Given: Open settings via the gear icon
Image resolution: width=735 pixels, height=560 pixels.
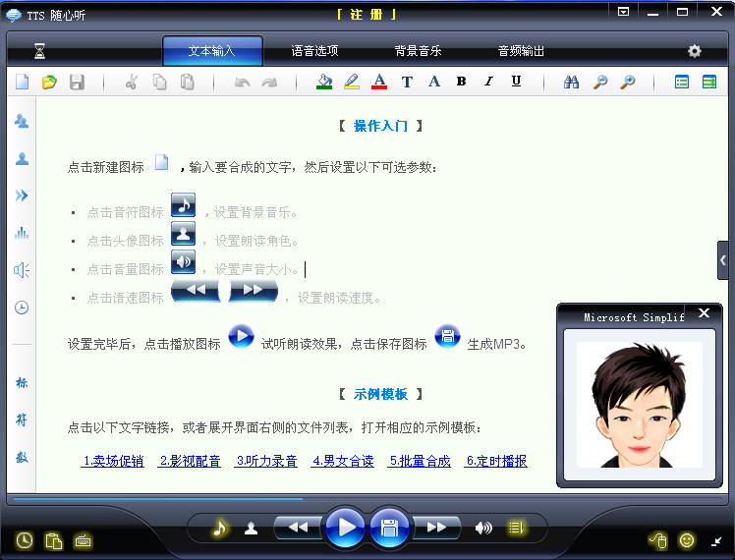Looking at the screenshot, I should click(694, 51).
